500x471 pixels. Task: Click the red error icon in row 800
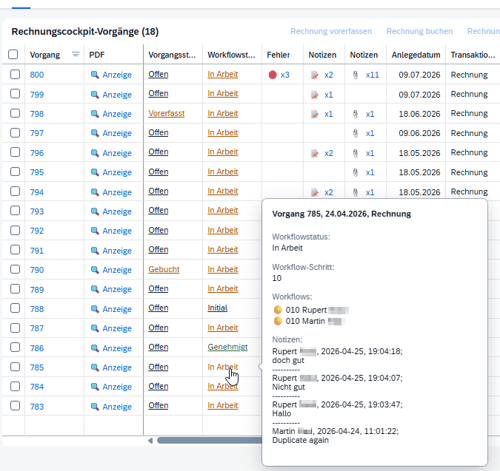click(x=273, y=75)
